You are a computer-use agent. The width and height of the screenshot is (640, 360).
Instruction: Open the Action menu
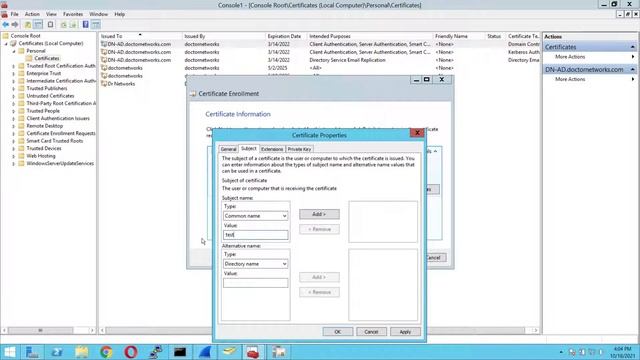tap(32, 14)
